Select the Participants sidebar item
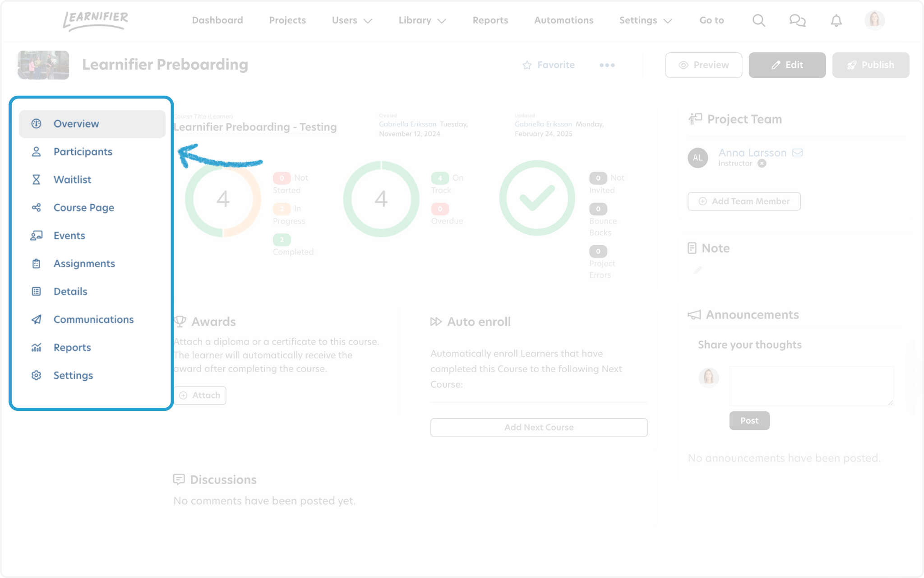The width and height of the screenshot is (924, 578). pyautogui.click(x=92, y=152)
